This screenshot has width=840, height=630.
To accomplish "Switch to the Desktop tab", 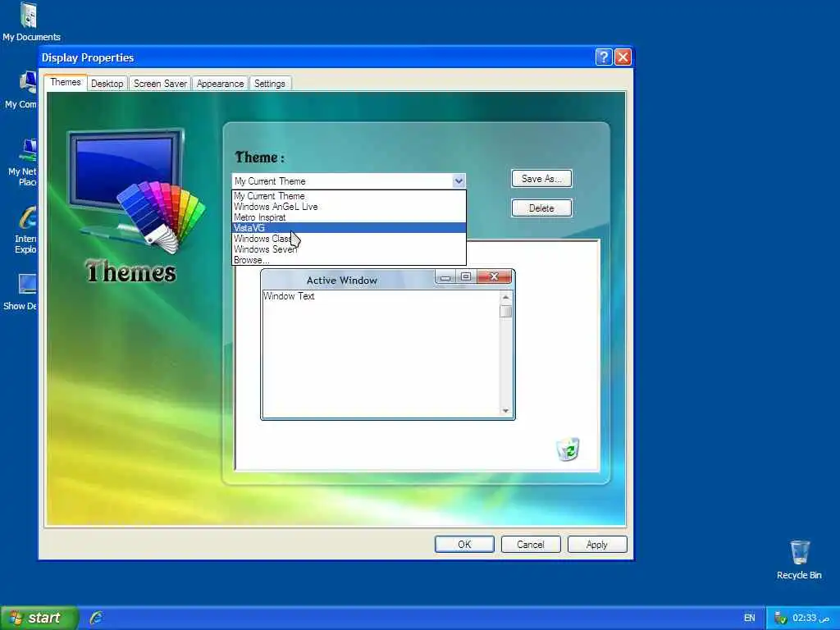I will [107, 84].
